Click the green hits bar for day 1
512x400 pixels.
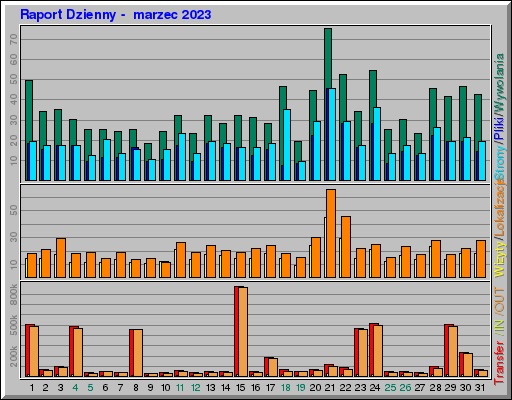[29, 111]
